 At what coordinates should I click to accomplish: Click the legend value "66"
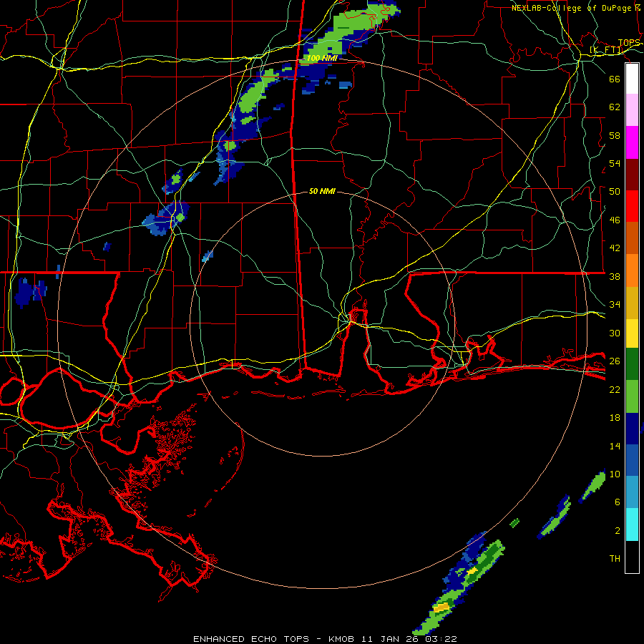(615, 79)
